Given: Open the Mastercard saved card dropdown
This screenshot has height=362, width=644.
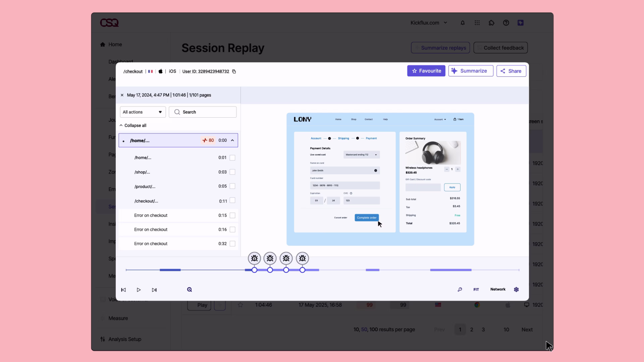Looking at the screenshot, I should coord(362,155).
